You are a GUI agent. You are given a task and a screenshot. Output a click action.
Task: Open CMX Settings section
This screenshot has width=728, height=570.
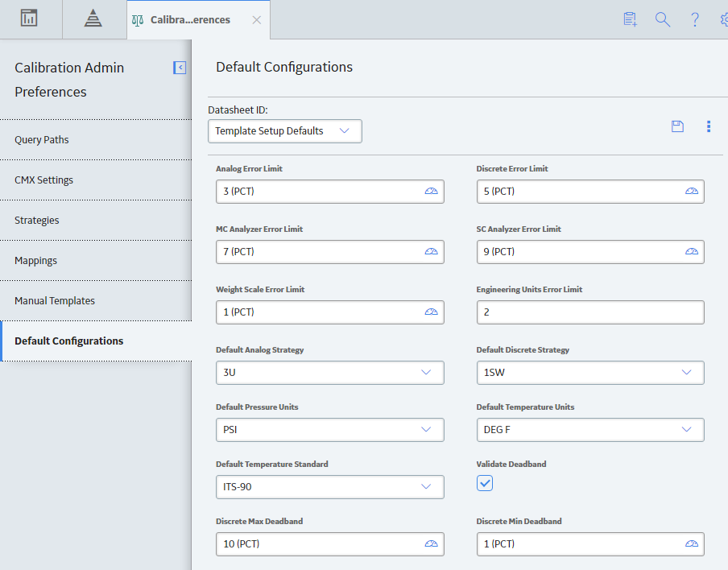point(96,180)
